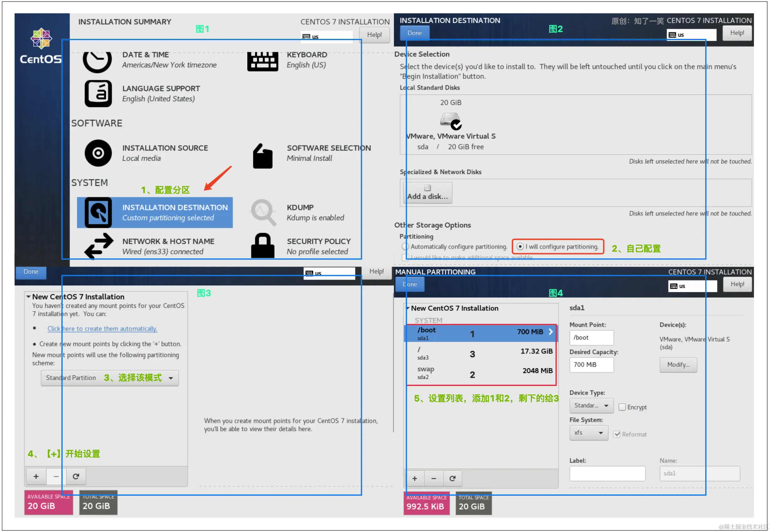Click Add a disk... button
Viewport: 771px width, 532px height.
428,193
